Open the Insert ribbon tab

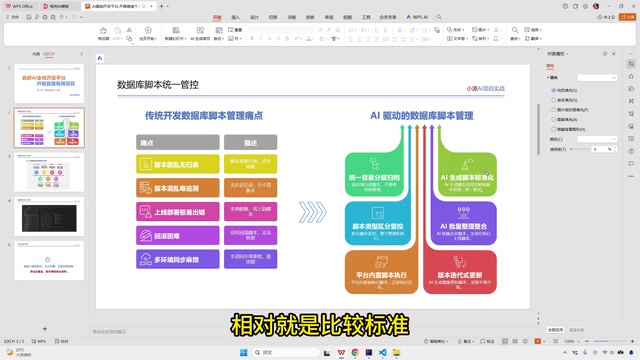point(236,17)
